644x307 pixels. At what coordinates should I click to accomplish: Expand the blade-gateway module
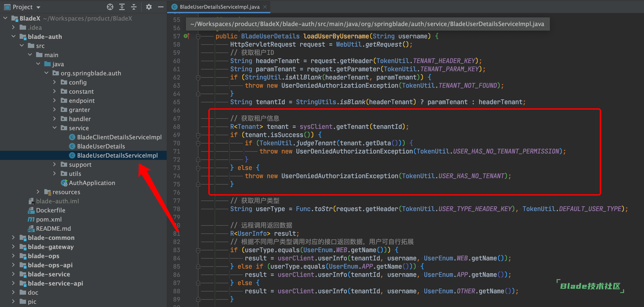[13, 247]
